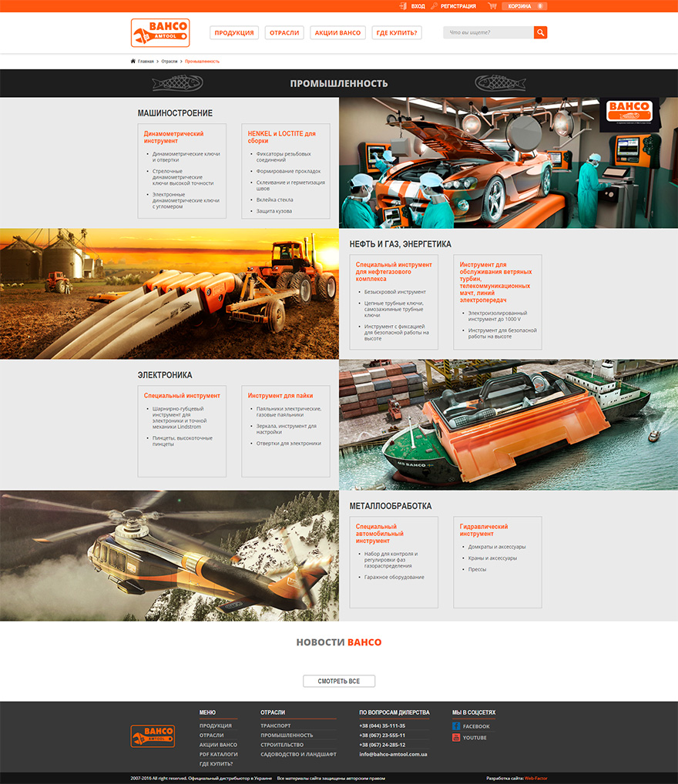Select Зеркала, инструмент для настройки
This screenshot has height=784, width=678.
(x=286, y=429)
